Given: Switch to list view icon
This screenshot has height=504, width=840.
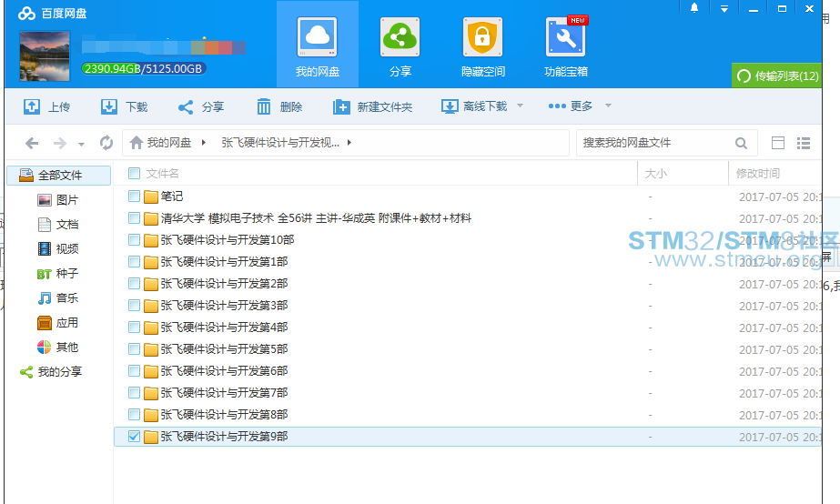Looking at the screenshot, I should 803,143.
